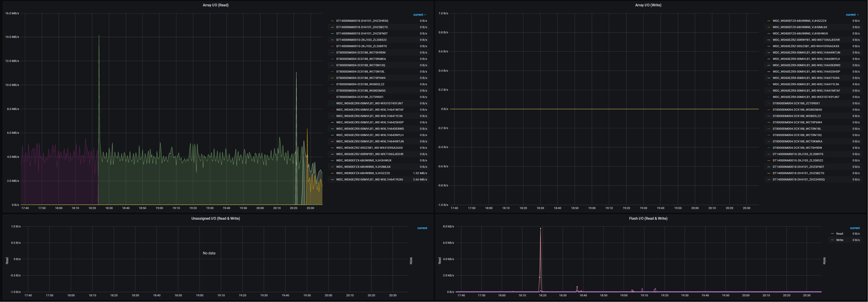Open the Array I/O (Write) panel title menu
The height and width of the screenshot is (302, 868).
click(648, 5)
